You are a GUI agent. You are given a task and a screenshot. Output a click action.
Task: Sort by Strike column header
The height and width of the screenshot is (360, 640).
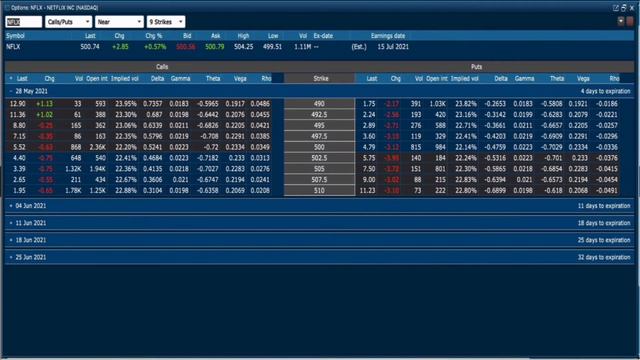[320, 78]
